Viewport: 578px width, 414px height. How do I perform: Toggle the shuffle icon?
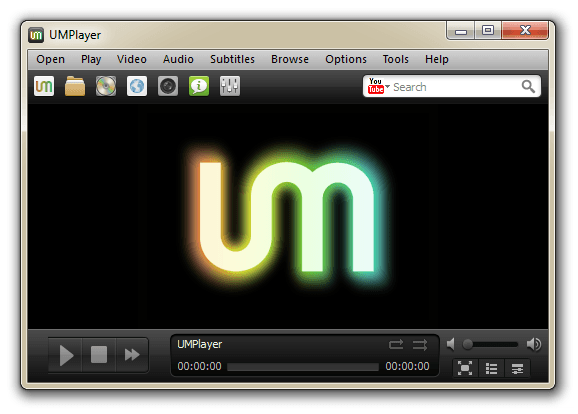[420, 345]
